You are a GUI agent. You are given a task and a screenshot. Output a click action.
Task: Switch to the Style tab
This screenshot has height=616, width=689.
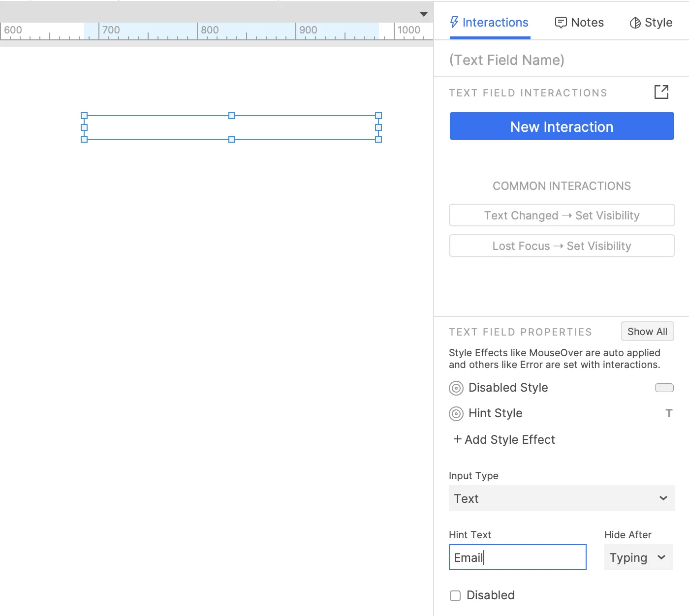pyautogui.click(x=651, y=23)
